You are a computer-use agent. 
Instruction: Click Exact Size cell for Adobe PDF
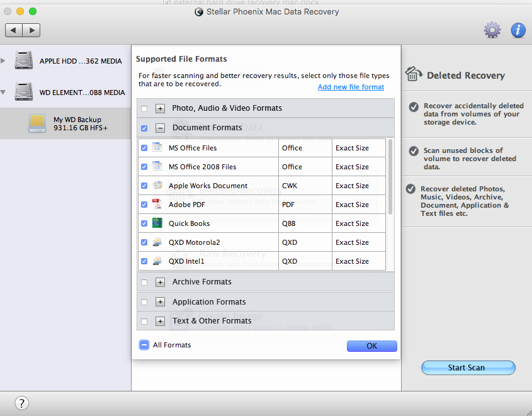point(359,205)
